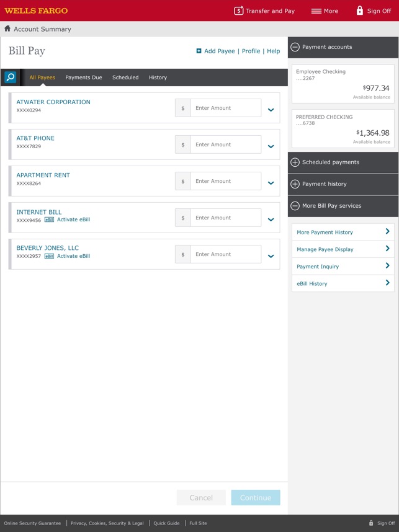Viewport: 399px width, 532px height.
Task: Open Online Security Guarantee footer link
Action: [x=33, y=523]
